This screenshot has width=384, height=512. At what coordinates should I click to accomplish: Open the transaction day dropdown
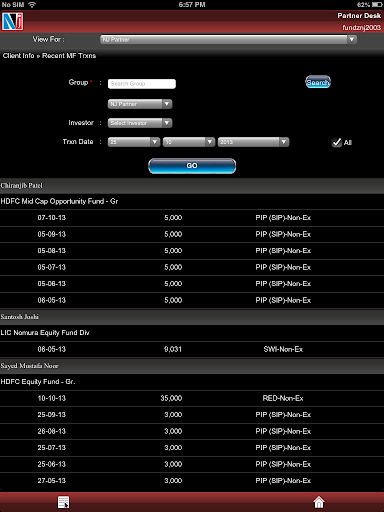[x=134, y=142]
